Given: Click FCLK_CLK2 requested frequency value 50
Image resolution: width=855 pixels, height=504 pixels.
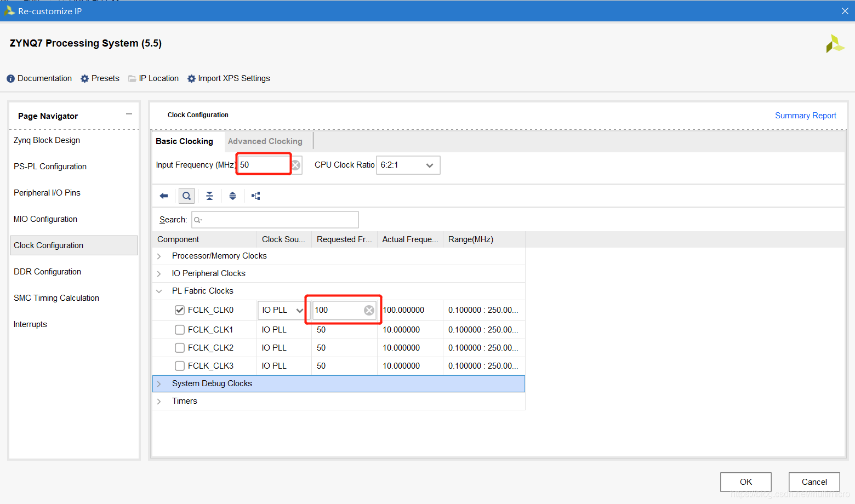Looking at the screenshot, I should 321,348.
